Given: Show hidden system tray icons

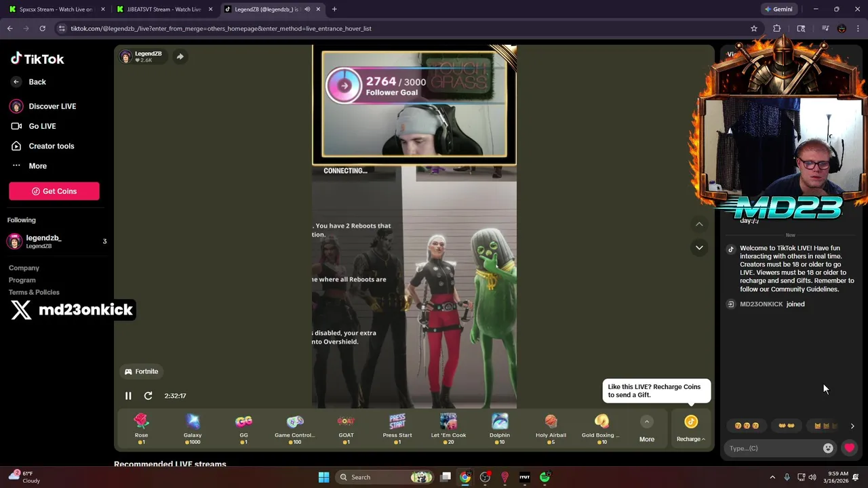Looking at the screenshot, I should [x=772, y=477].
